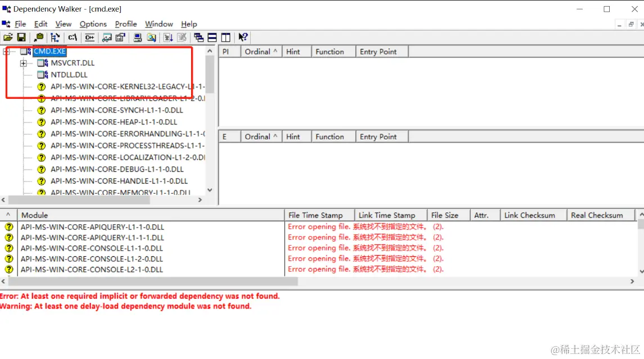Viewport: 644px width, 359px height.
Task: Sort imports by PI column header
Action: pyautogui.click(x=230, y=52)
